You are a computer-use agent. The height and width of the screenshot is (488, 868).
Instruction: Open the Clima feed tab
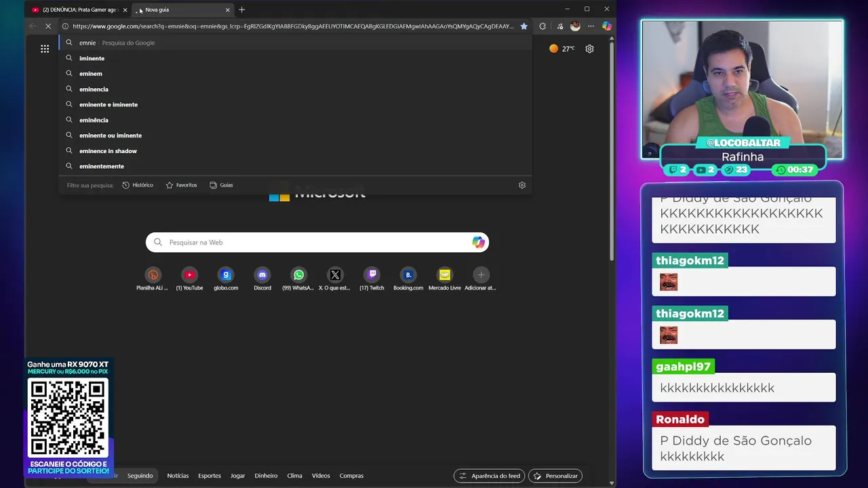pyautogui.click(x=294, y=476)
